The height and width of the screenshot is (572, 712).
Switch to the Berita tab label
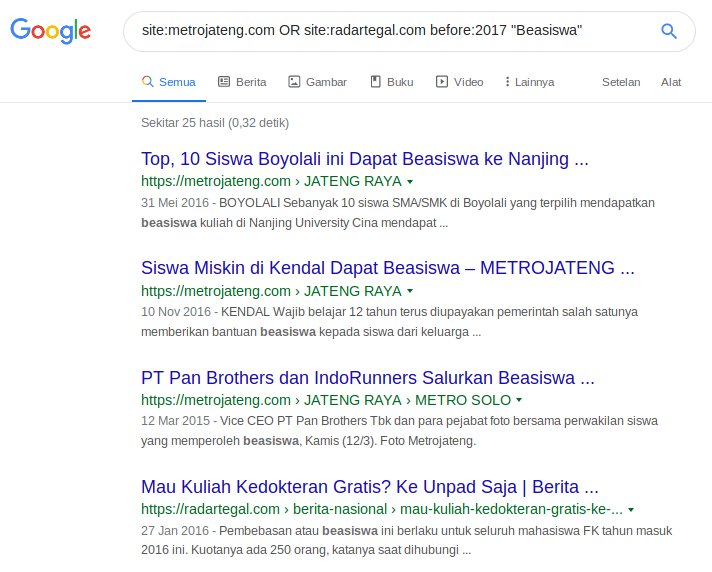pos(251,82)
